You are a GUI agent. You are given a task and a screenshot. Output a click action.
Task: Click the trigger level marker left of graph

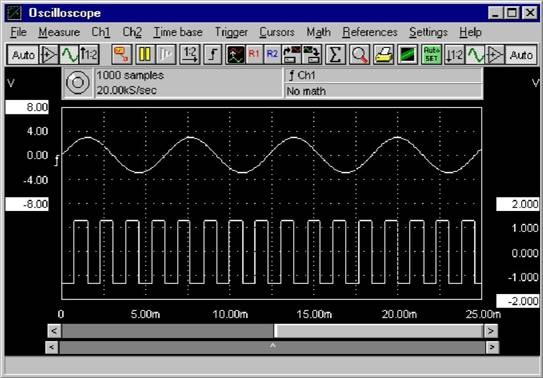coord(57,160)
